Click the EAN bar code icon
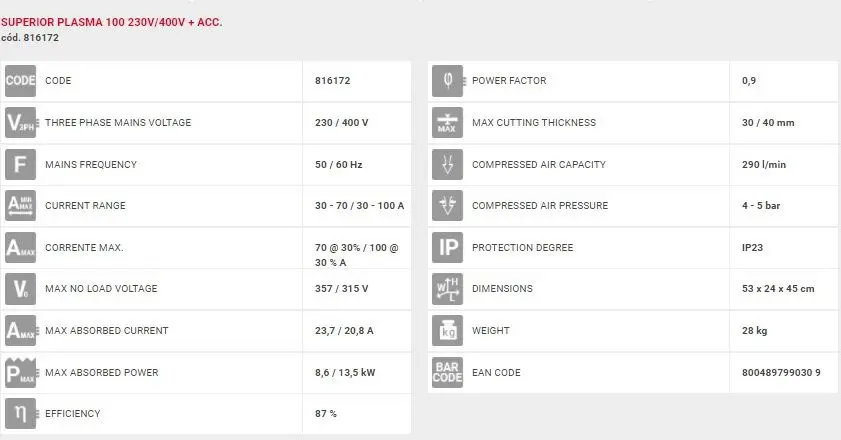This screenshot has width=841, height=440. coord(447,372)
